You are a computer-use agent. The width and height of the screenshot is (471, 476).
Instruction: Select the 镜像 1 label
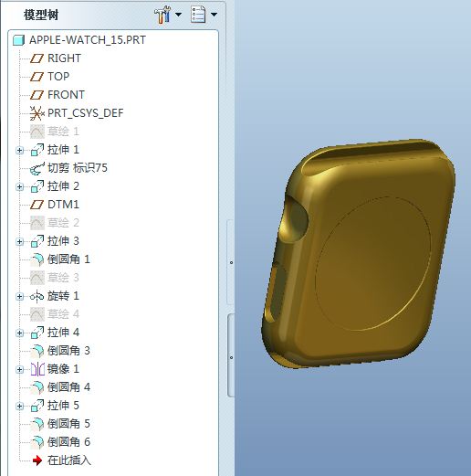63,369
